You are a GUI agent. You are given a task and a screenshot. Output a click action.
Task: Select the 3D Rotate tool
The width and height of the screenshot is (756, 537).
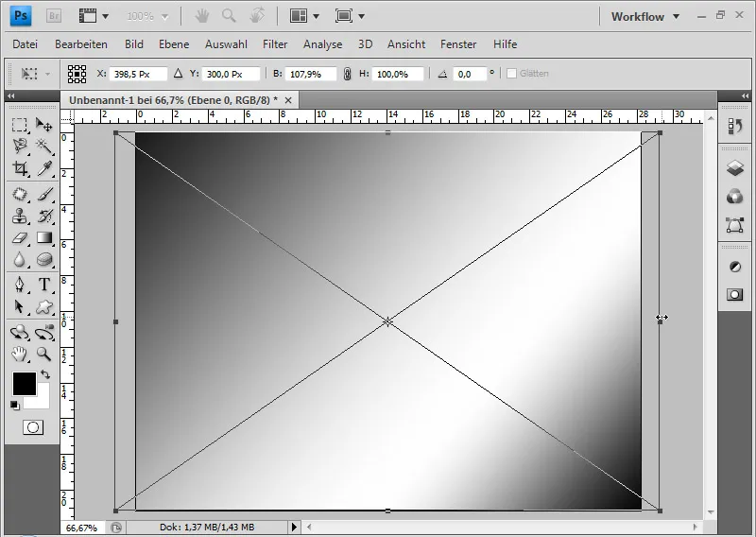(x=19, y=333)
